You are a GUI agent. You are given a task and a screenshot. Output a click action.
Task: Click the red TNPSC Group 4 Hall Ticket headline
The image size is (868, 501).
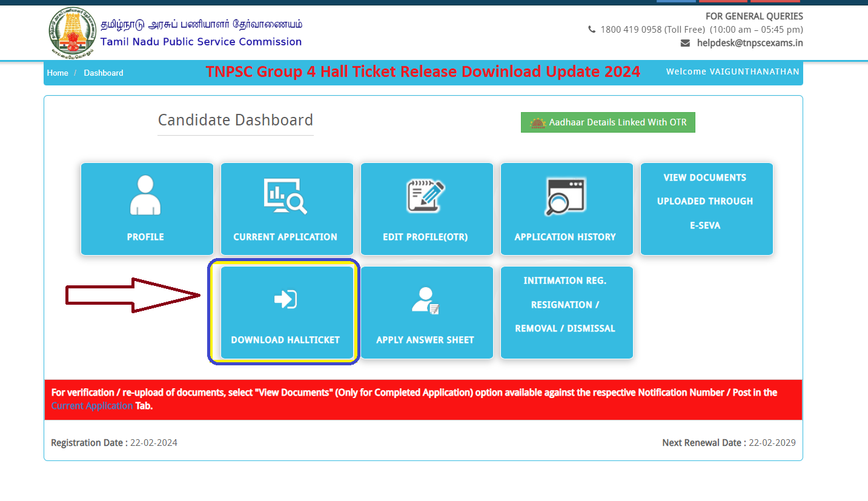(x=423, y=71)
